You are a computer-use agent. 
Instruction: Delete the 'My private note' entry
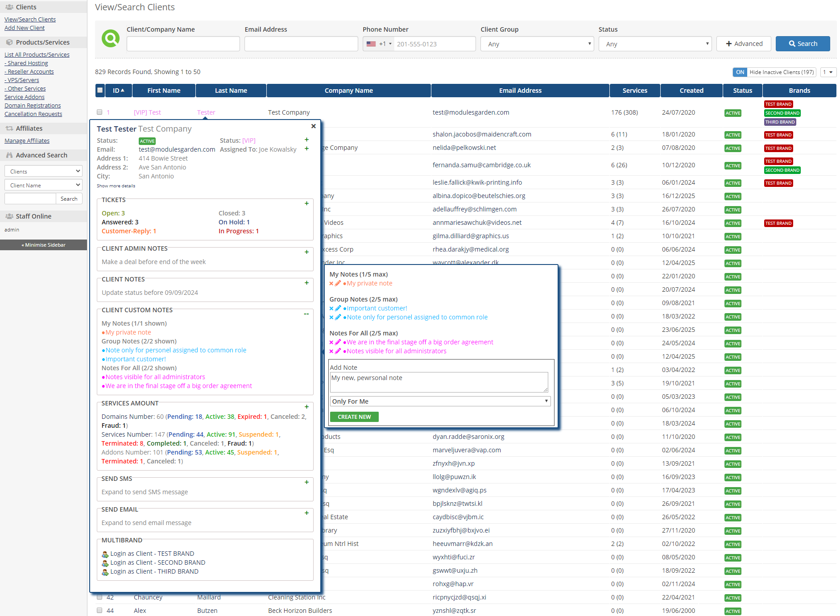331,284
